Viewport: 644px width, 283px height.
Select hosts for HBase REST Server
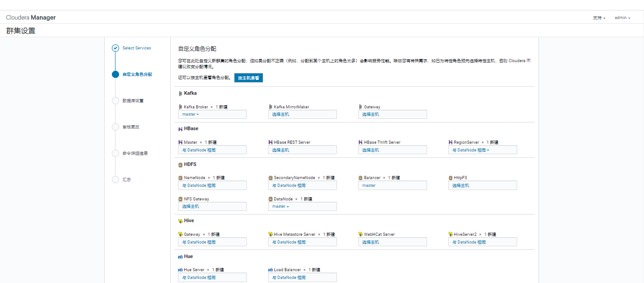click(303, 150)
